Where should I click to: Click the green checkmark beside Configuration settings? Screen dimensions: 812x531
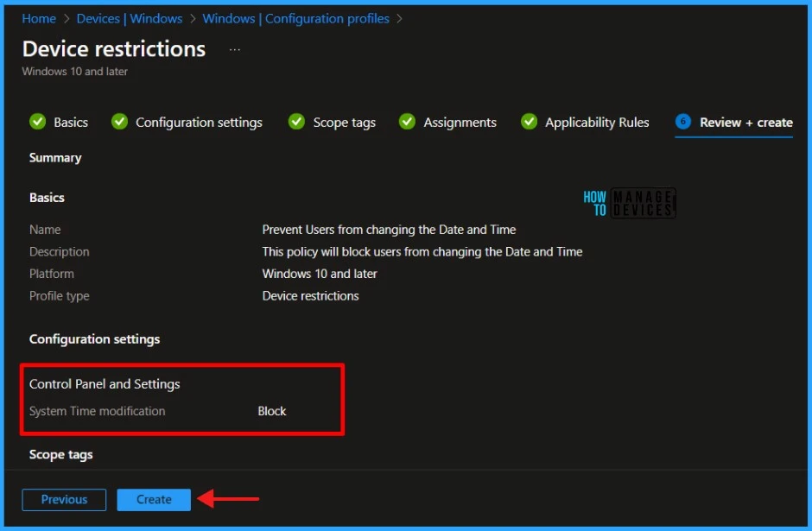[x=119, y=122]
